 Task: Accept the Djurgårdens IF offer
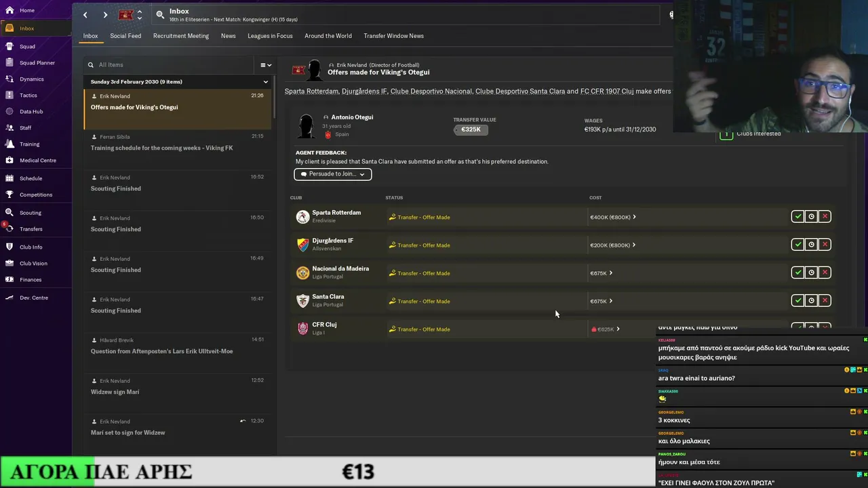click(798, 244)
